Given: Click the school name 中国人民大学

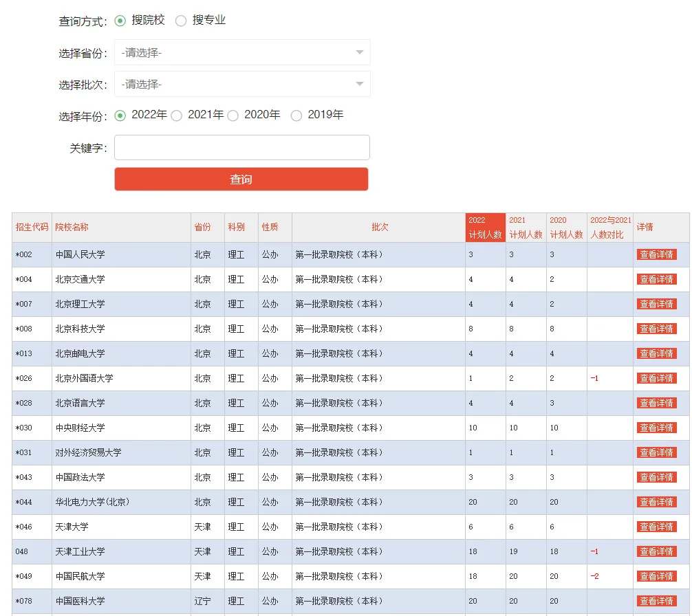Looking at the screenshot, I should [80, 254].
